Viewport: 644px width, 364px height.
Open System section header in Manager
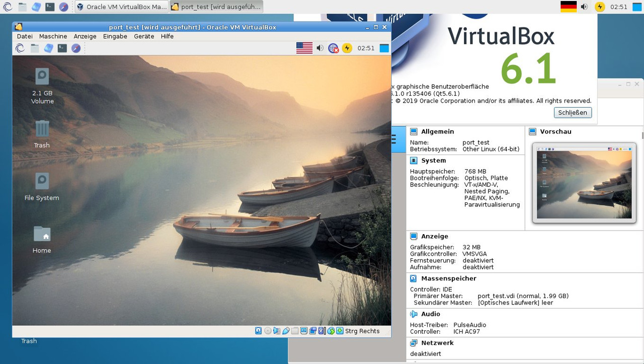tap(433, 161)
